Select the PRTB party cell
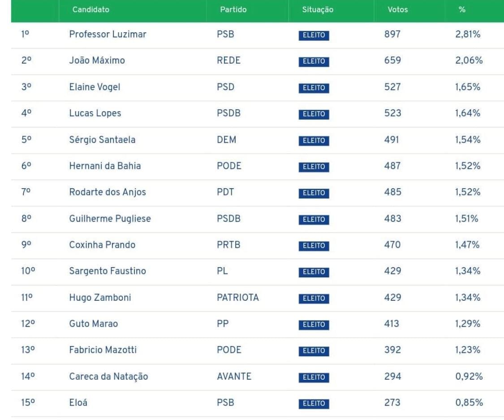Screen dimensions: 504x420 point(228,245)
